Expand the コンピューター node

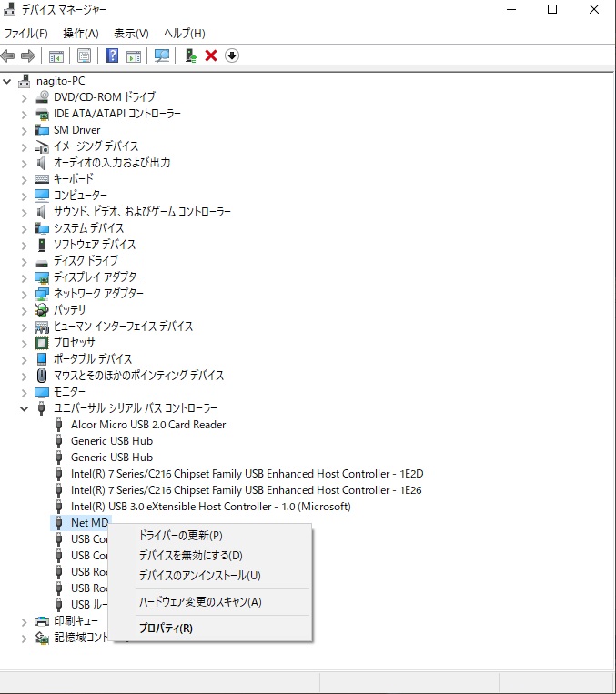(25, 196)
